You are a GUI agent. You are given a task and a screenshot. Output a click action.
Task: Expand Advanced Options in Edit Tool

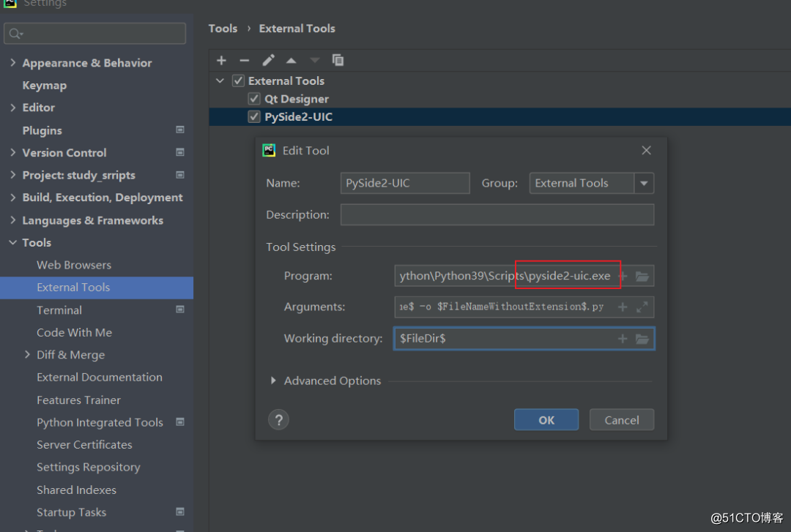[273, 381]
